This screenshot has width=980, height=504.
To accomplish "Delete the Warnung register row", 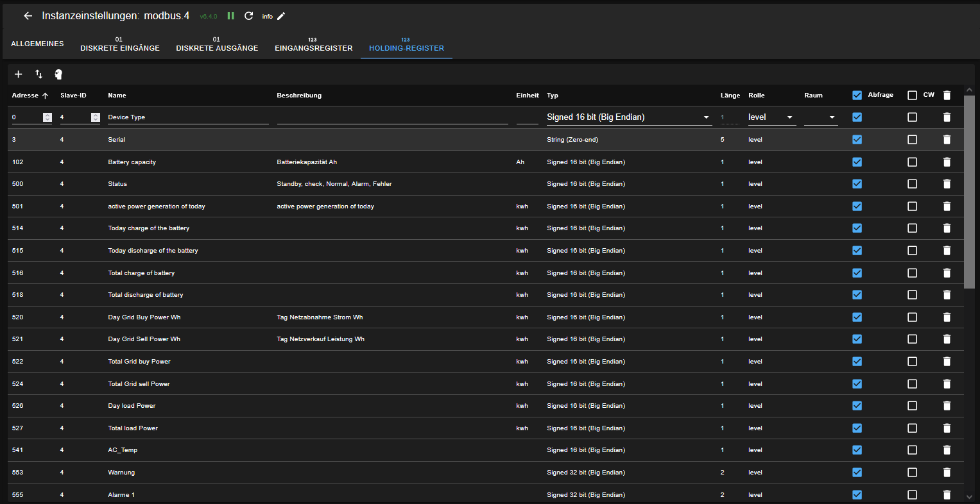I will [x=947, y=473].
